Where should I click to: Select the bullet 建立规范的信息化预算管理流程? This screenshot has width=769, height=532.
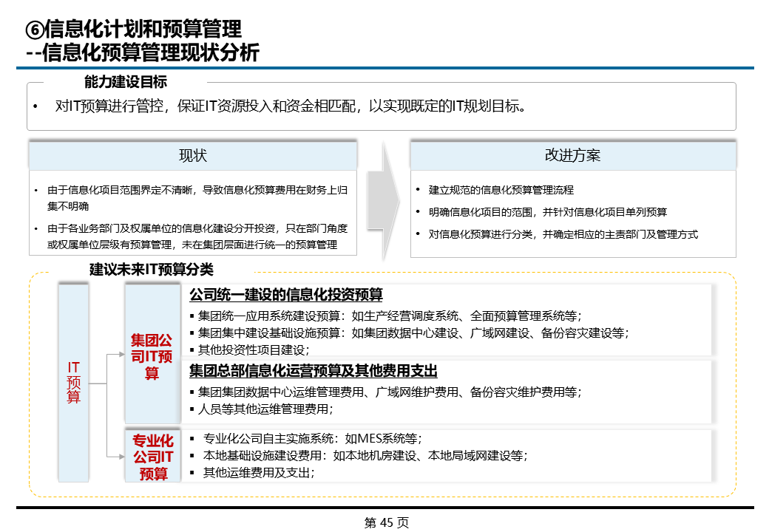[501, 190]
